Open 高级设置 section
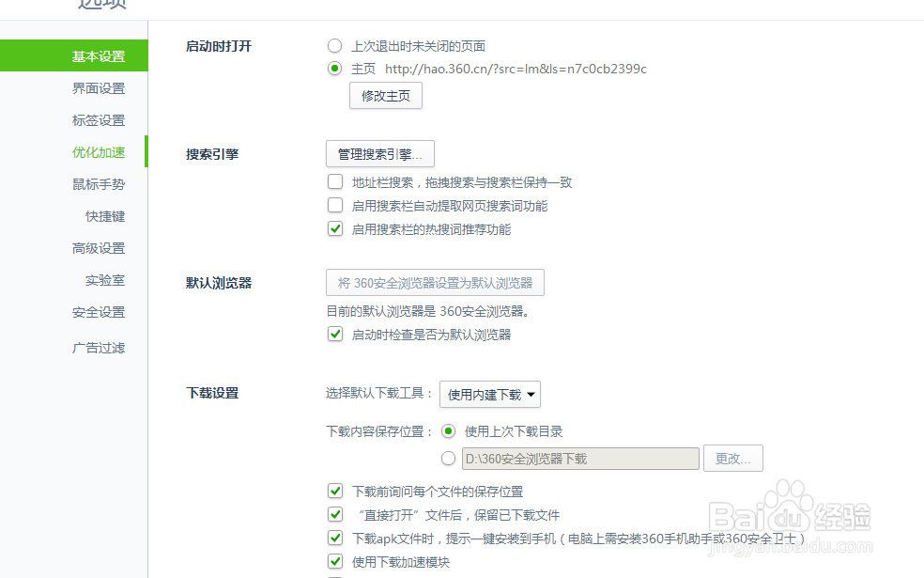Image resolution: width=924 pixels, height=578 pixels. [99, 248]
